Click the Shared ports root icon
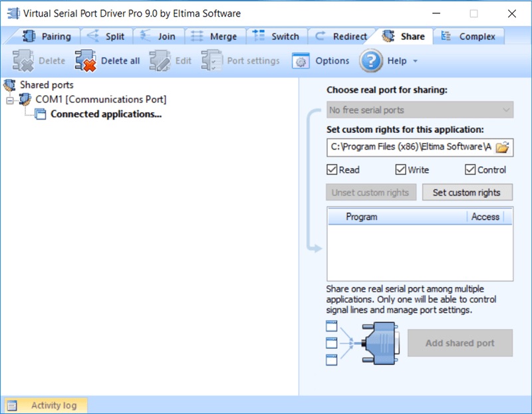Screen dimensions: 532x414 9,85
